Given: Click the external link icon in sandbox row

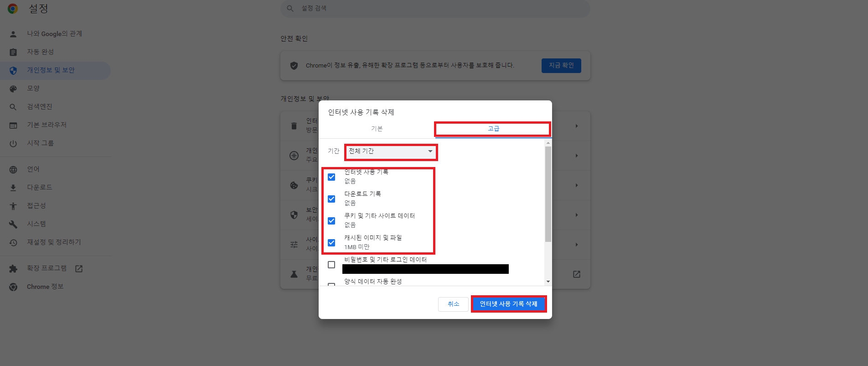Looking at the screenshot, I should click(577, 274).
